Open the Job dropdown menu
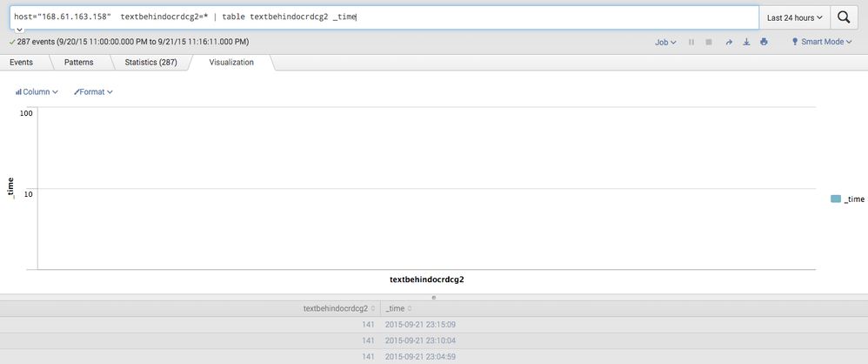 [x=665, y=42]
